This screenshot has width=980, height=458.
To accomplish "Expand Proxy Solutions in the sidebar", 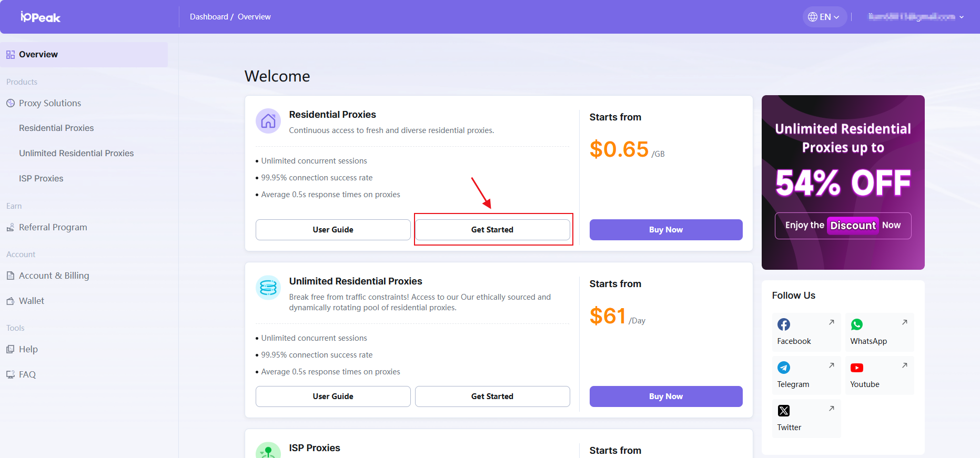I will (50, 103).
